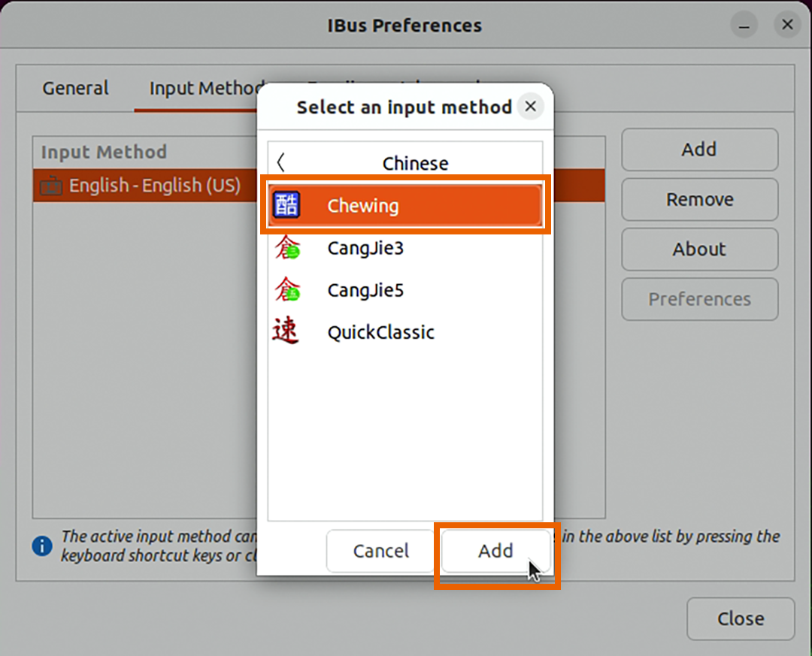Select QuickClassic from the list

(x=380, y=332)
